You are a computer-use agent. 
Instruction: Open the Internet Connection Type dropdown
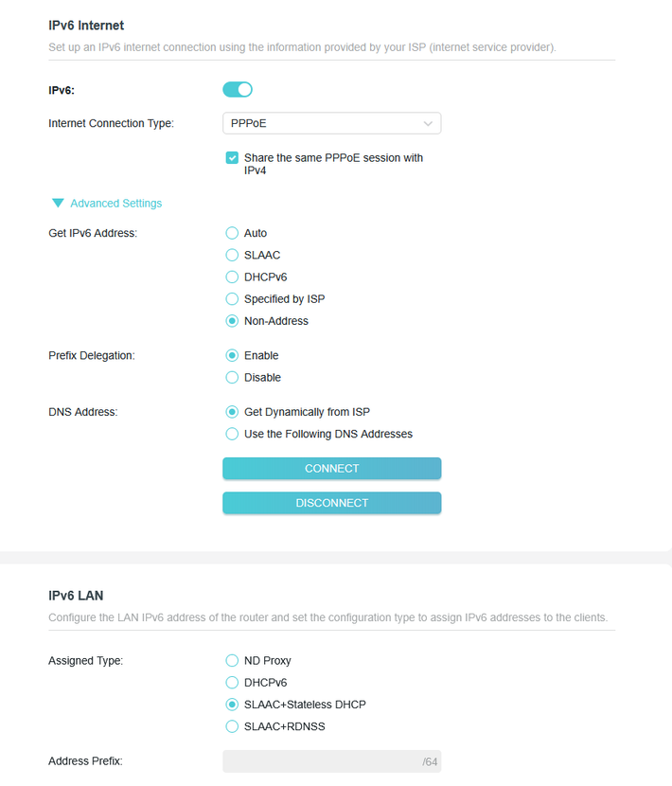pyautogui.click(x=331, y=123)
